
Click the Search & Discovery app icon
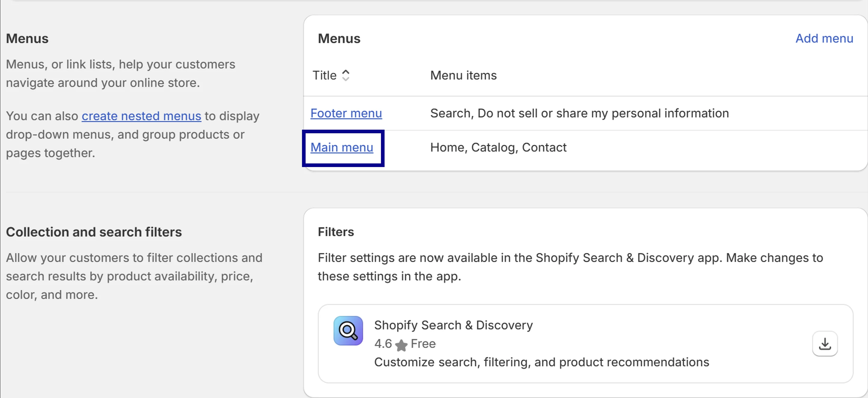[348, 330]
